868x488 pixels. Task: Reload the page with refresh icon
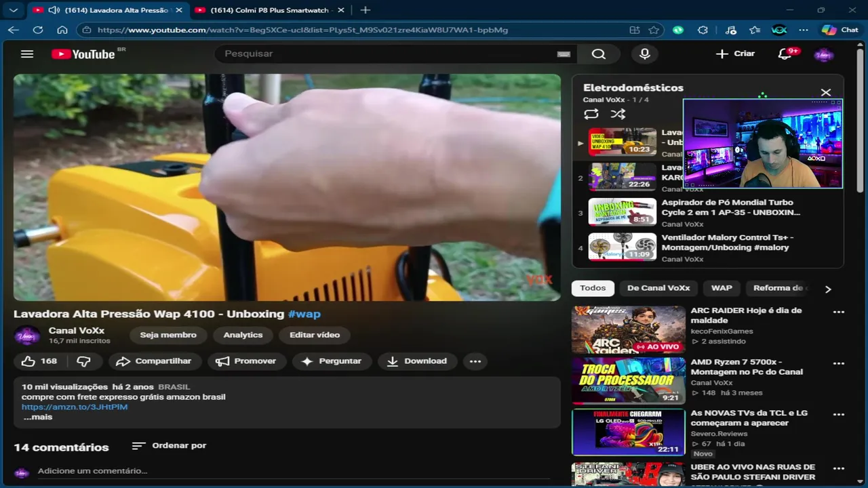pyautogui.click(x=38, y=30)
